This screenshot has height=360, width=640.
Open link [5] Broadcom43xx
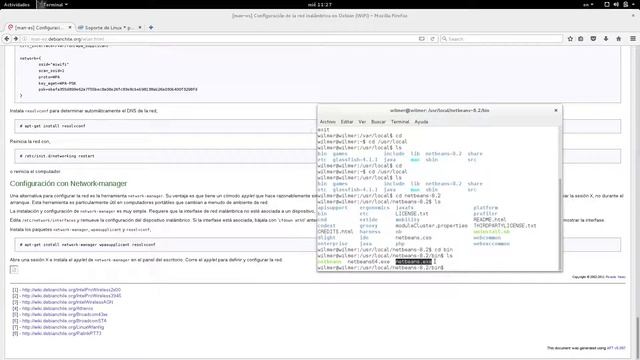point(64,315)
